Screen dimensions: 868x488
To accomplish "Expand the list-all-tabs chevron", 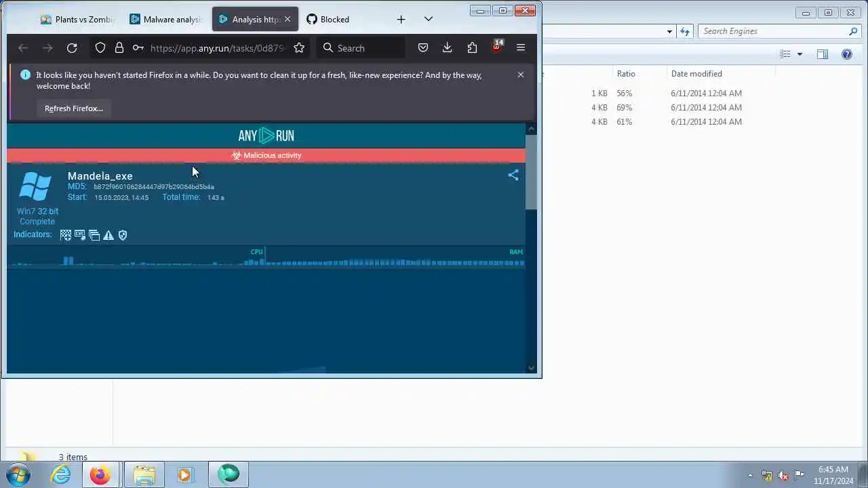I will [x=428, y=20].
